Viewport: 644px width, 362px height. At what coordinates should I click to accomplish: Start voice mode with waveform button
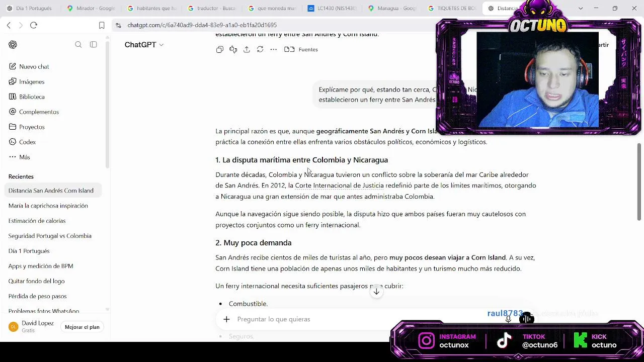pyautogui.click(x=526, y=319)
